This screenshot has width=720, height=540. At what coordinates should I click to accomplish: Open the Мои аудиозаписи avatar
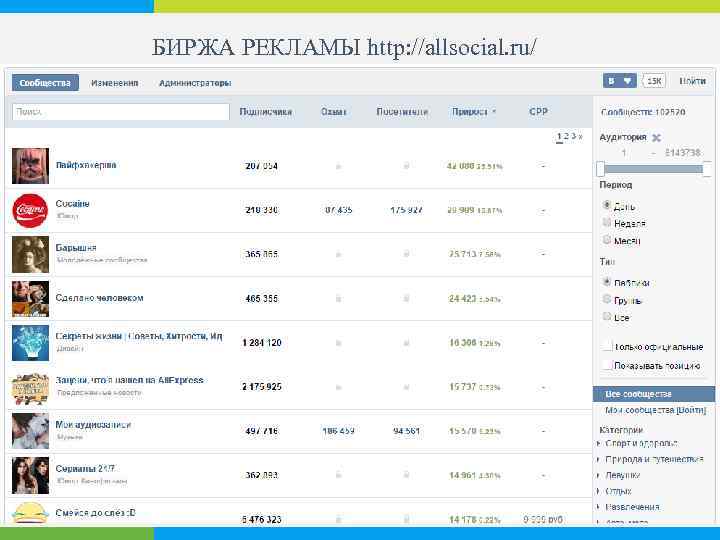click(30, 431)
